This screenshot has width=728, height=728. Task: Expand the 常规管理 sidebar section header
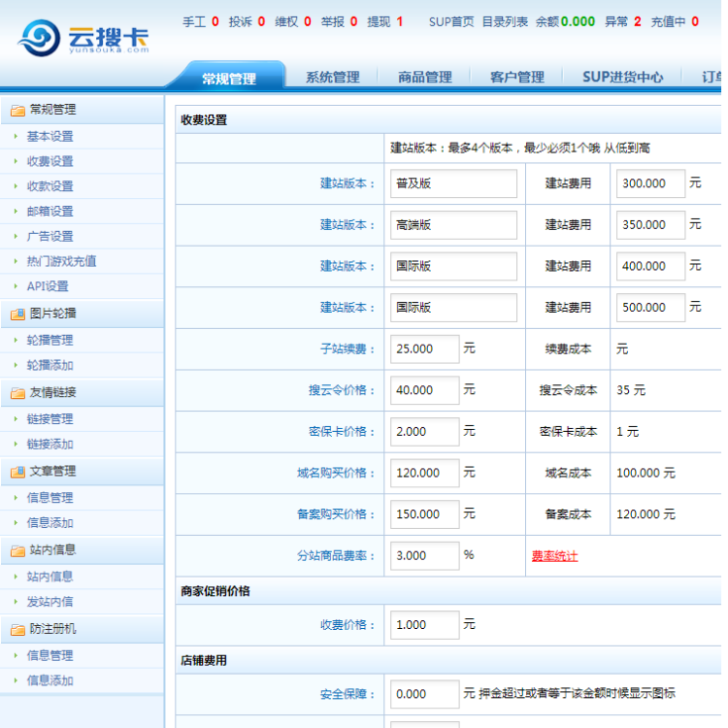pos(83,110)
